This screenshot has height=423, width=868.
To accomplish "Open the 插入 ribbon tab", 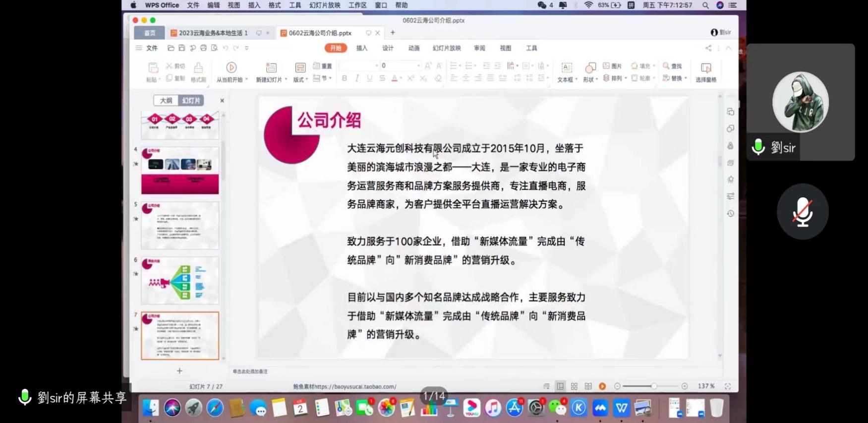I will click(x=362, y=48).
